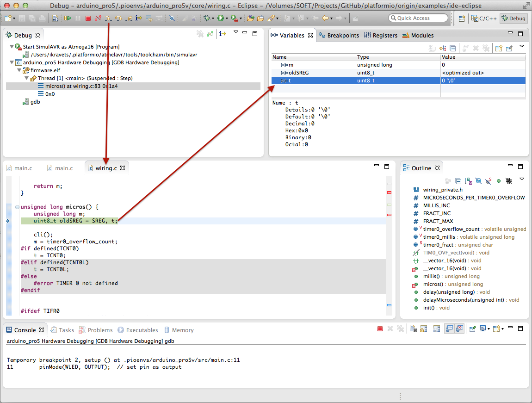532x403 pixels.
Task: Toggle Hide Static Members in Outline
Action: click(x=489, y=181)
